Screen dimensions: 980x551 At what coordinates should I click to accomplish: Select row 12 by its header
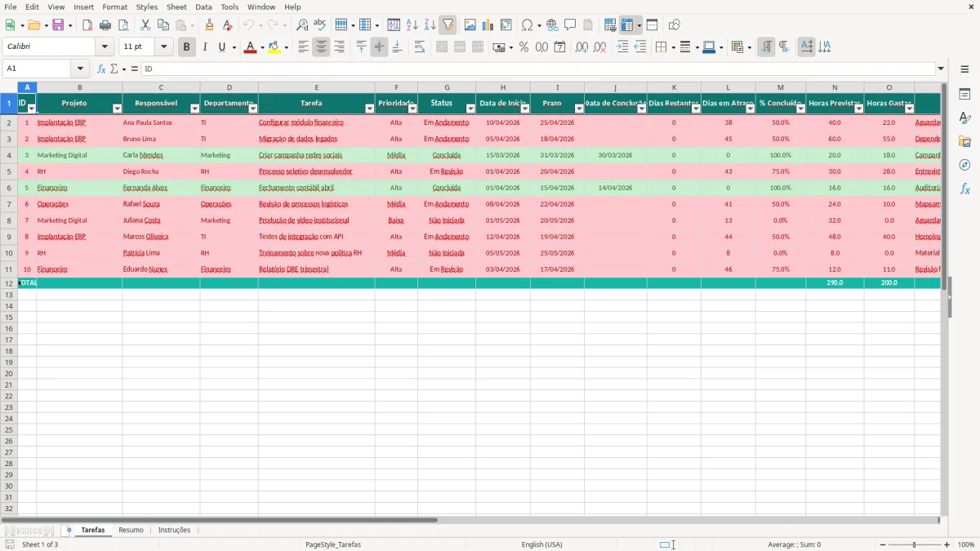coord(9,283)
